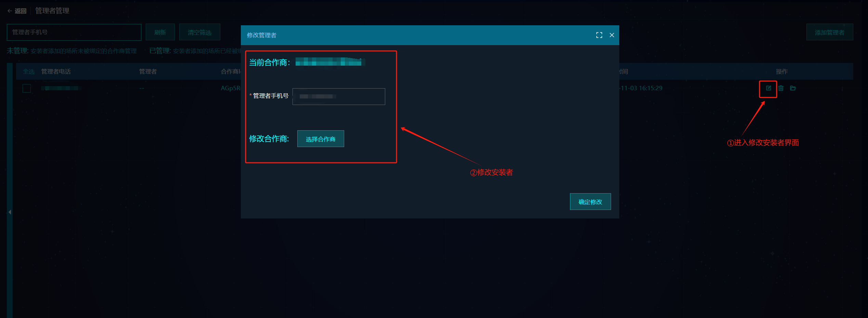Click the 未管理 filter label

[17, 51]
